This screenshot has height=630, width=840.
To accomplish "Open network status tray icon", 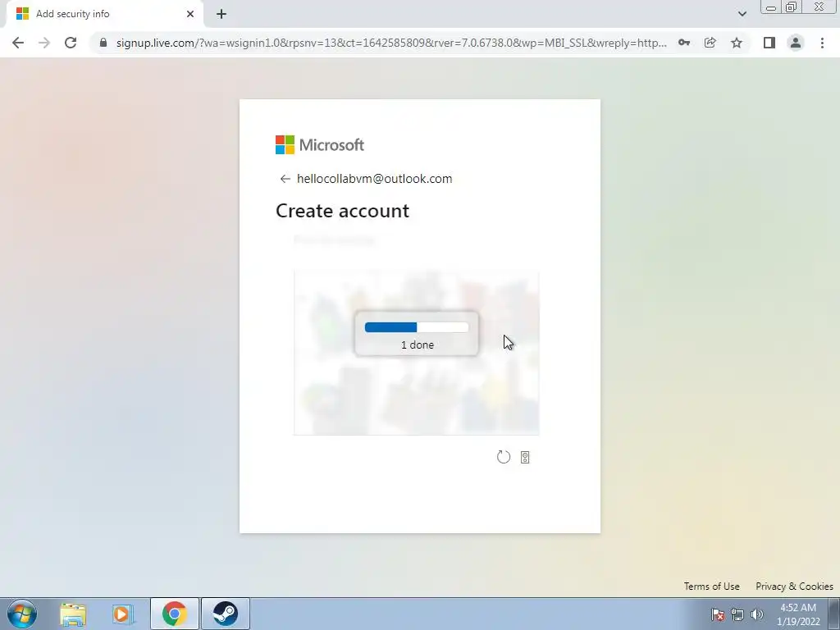I will [x=737, y=614].
